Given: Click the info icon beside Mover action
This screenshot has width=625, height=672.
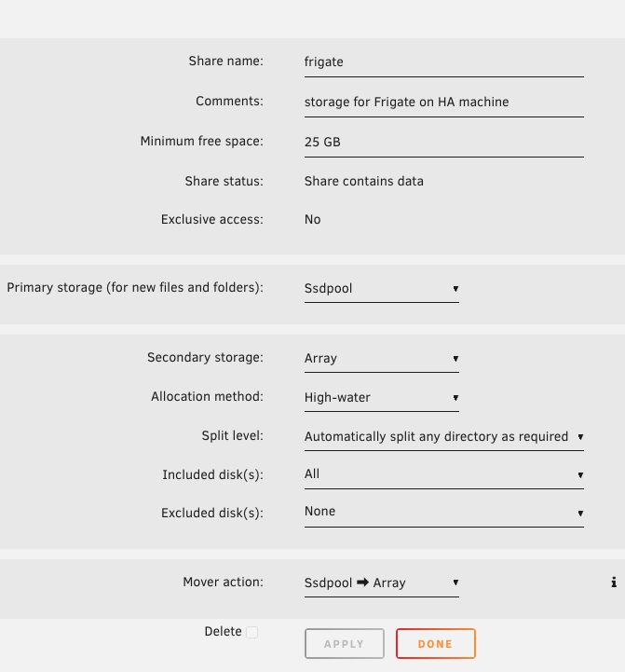Looking at the screenshot, I should tap(614, 582).
